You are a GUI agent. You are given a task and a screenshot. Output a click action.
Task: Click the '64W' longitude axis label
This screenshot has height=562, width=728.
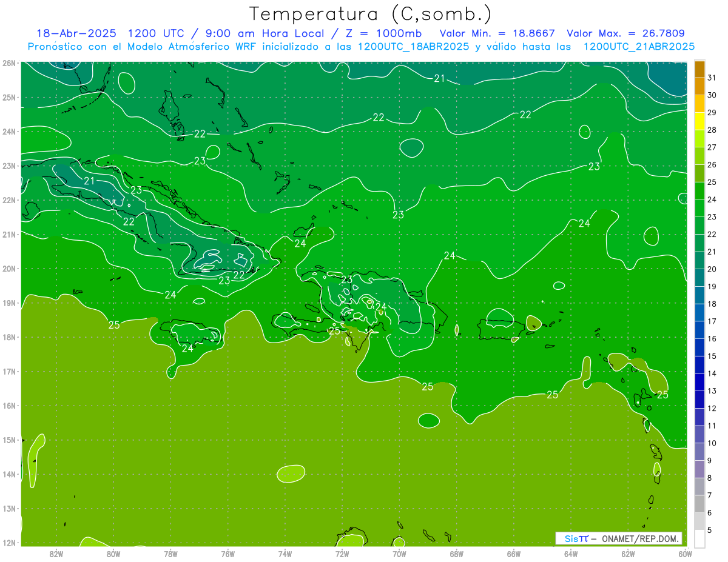571,554
